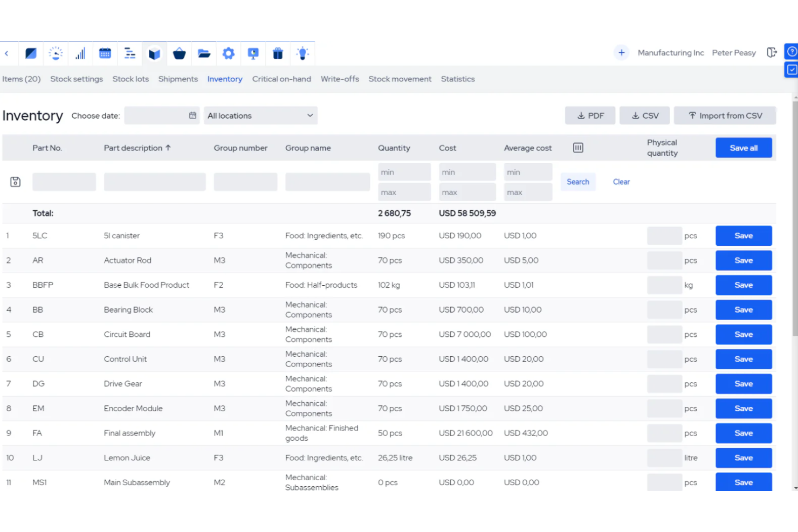The image size is (798, 532).
Task: Click the plus add button near Manufacturing Inc
Action: click(x=622, y=53)
